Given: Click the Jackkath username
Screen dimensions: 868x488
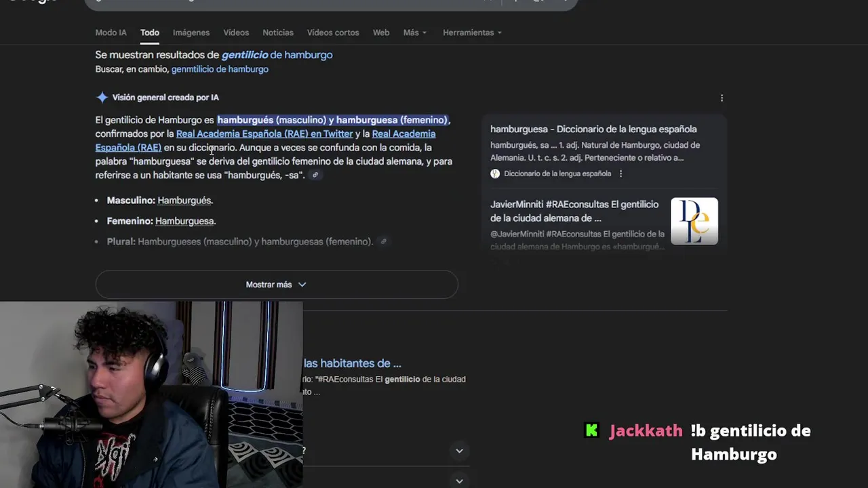Looking at the screenshot, I should pyautogui.click(x=646, y=430).
